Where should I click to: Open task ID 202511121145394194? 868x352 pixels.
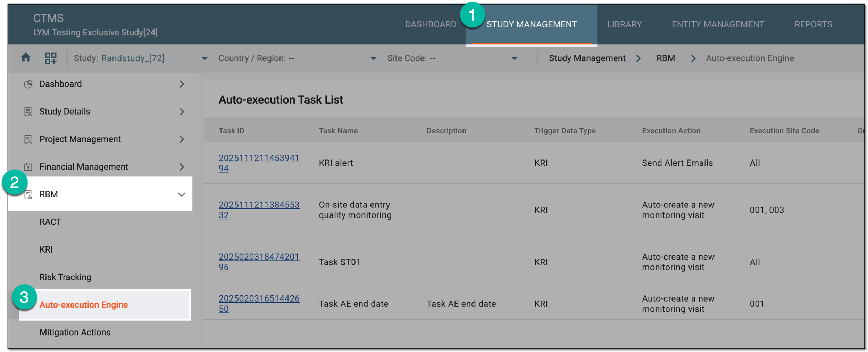point(259,163)
